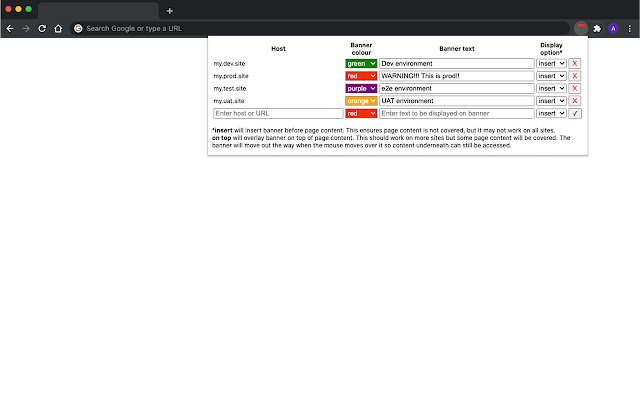Image resolution: width=640 pixels, height=400 pixels.
Task: Open the Chrome three-dot menu
Action: [629, 29]
